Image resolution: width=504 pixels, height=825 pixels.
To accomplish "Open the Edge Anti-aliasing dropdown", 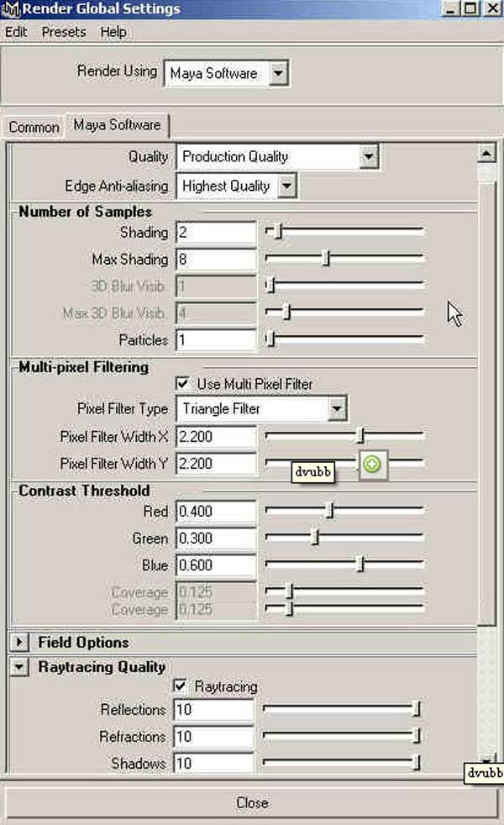I will pos(236,186).
